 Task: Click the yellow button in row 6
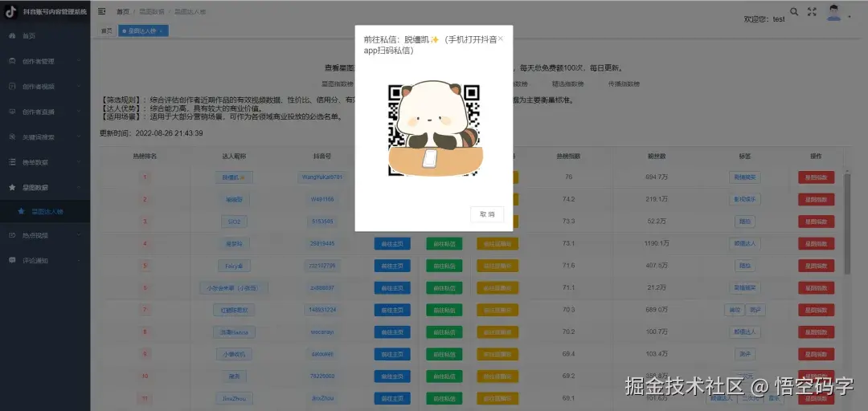(497, 287)
